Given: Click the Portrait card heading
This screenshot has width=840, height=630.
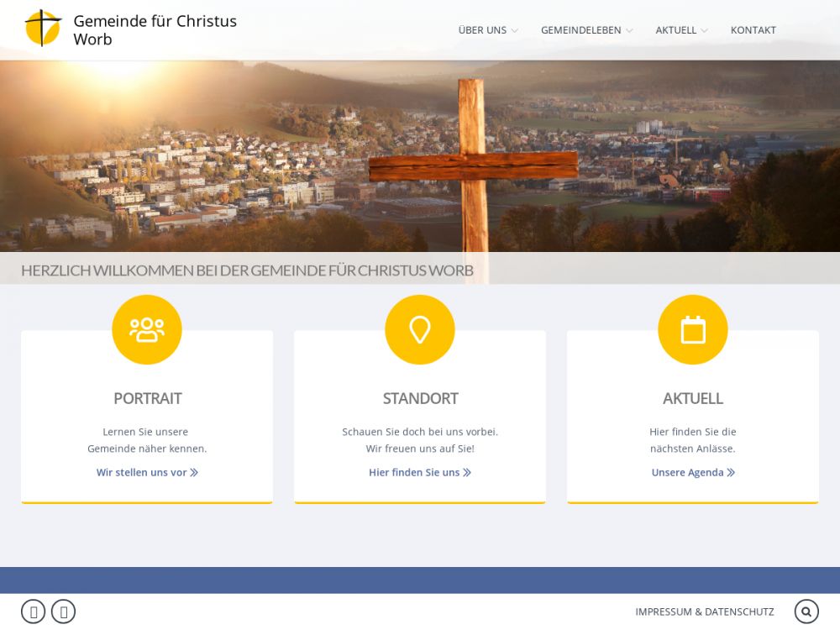Looking at the screenshot, I should (x=147, y=398).
